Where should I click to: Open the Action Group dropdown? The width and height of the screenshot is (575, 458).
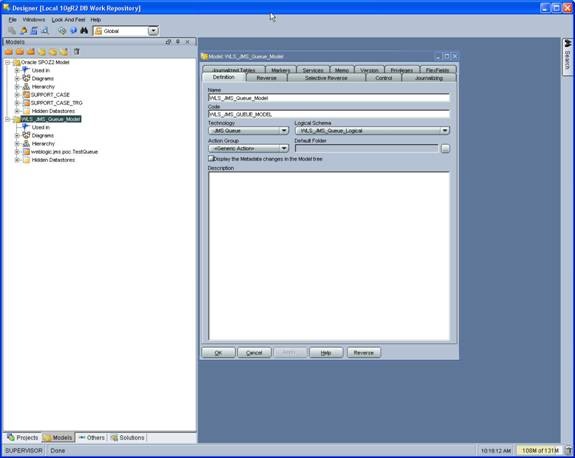(x=248, y=149)
